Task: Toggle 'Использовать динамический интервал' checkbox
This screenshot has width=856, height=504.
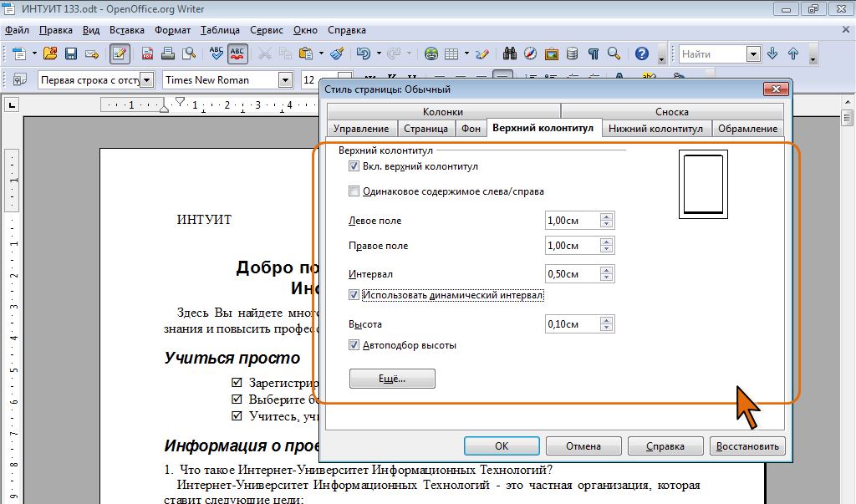Action: pos(354,295)
